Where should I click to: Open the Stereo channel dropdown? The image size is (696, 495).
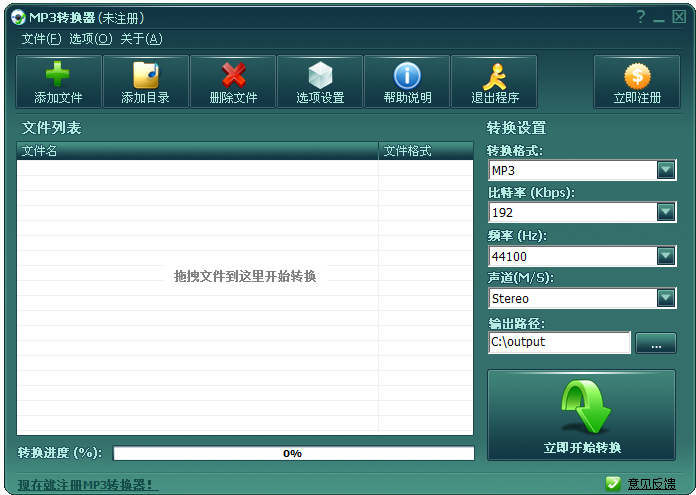(666, 298)
